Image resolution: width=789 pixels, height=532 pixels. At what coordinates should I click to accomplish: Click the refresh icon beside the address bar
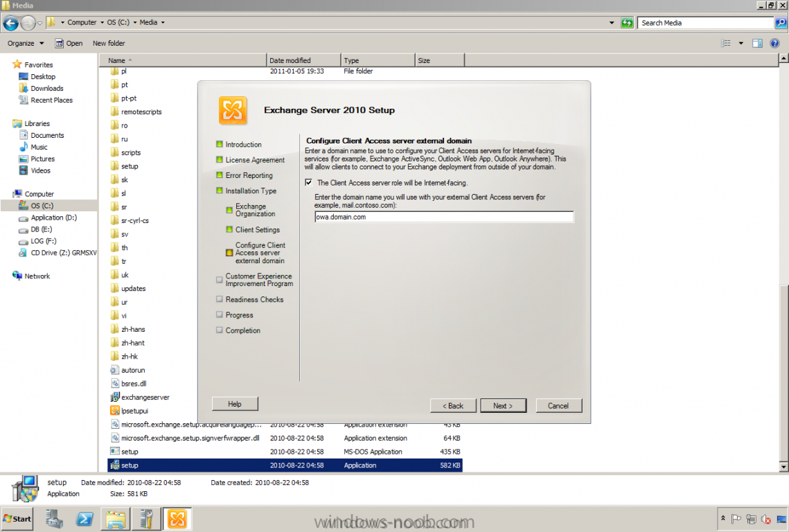pyautogui.click(x=627, y=23)
